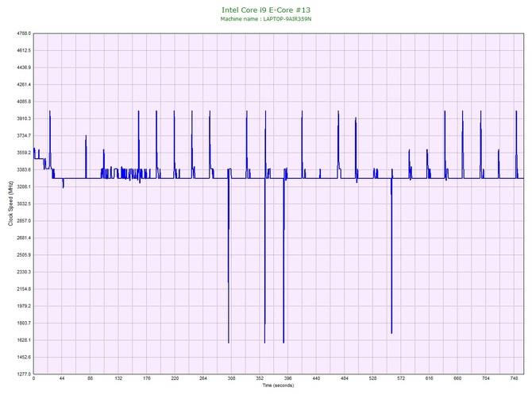
Task: Click the 3910.3 y-axis value
Action: 24,118
